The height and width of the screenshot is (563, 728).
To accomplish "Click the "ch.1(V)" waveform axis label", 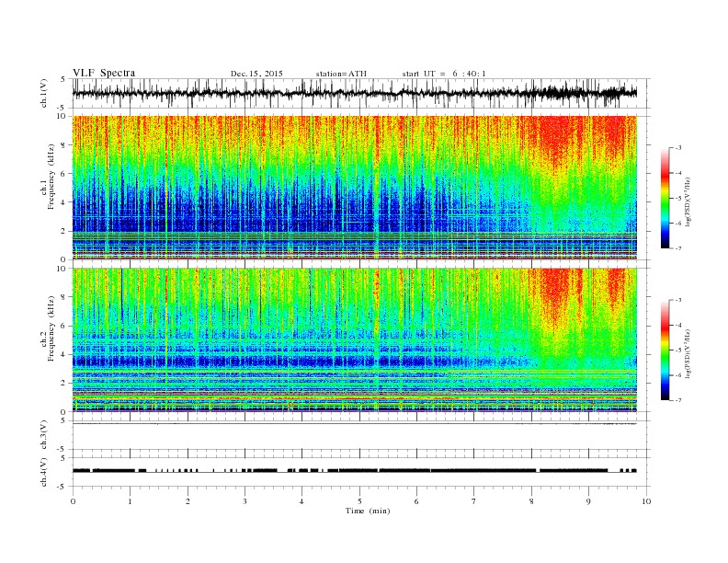I will pos(44,94).
